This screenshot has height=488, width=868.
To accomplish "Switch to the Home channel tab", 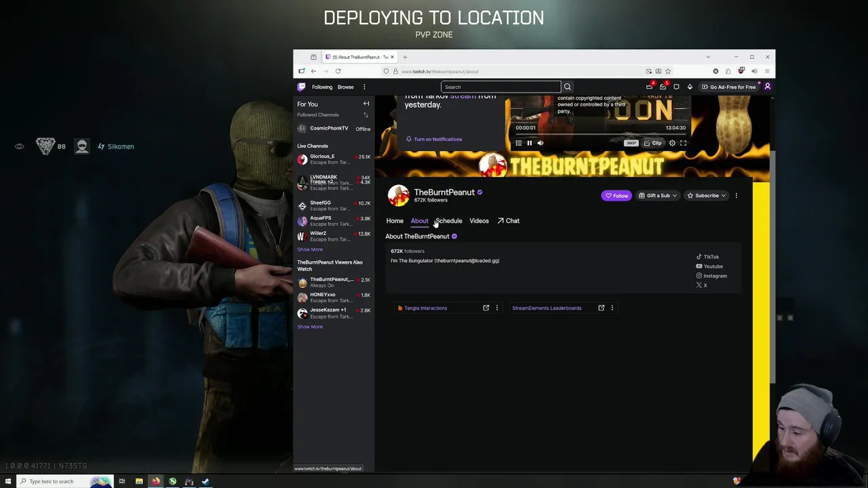I will point(395,221).
